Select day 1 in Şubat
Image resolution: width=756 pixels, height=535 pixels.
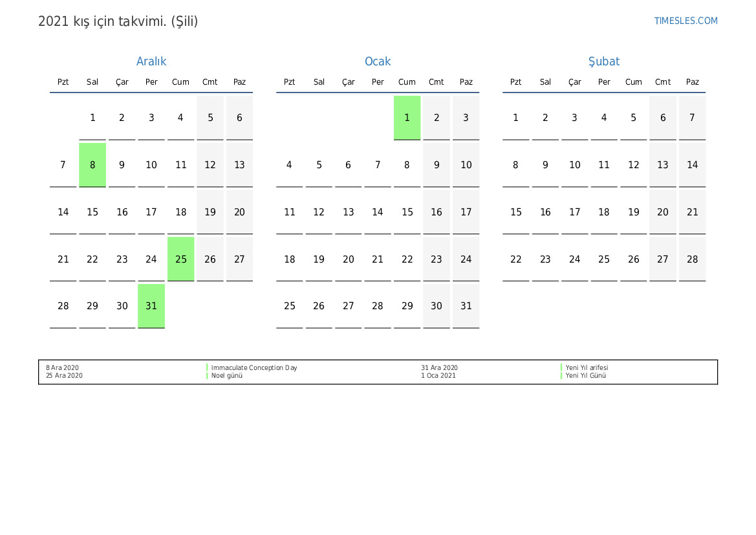point(516,118)
